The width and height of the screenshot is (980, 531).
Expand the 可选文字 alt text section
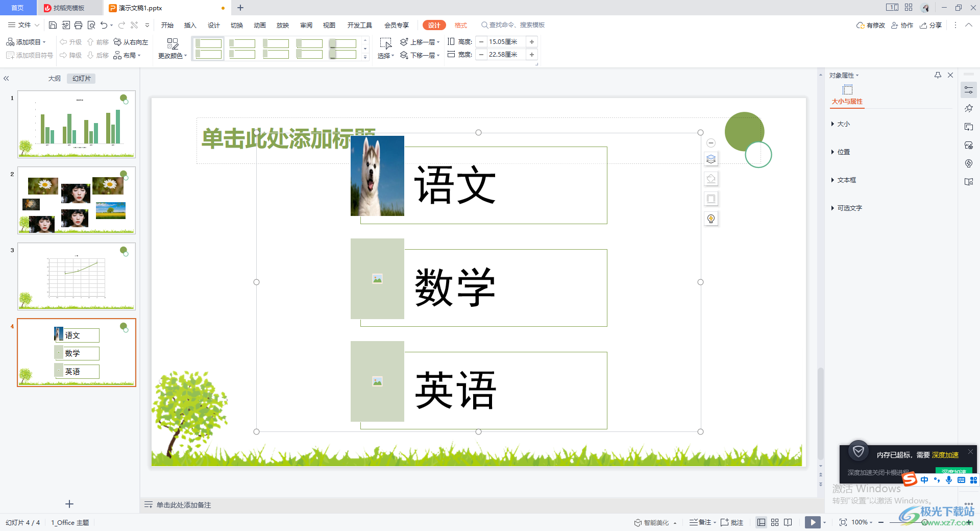coord(846,208)
